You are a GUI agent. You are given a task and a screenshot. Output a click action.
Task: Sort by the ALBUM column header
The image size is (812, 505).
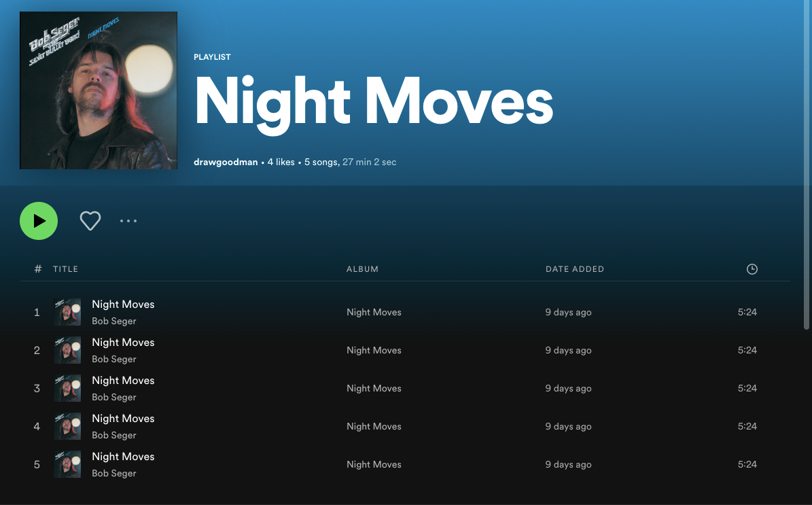[x=362, y=269]
